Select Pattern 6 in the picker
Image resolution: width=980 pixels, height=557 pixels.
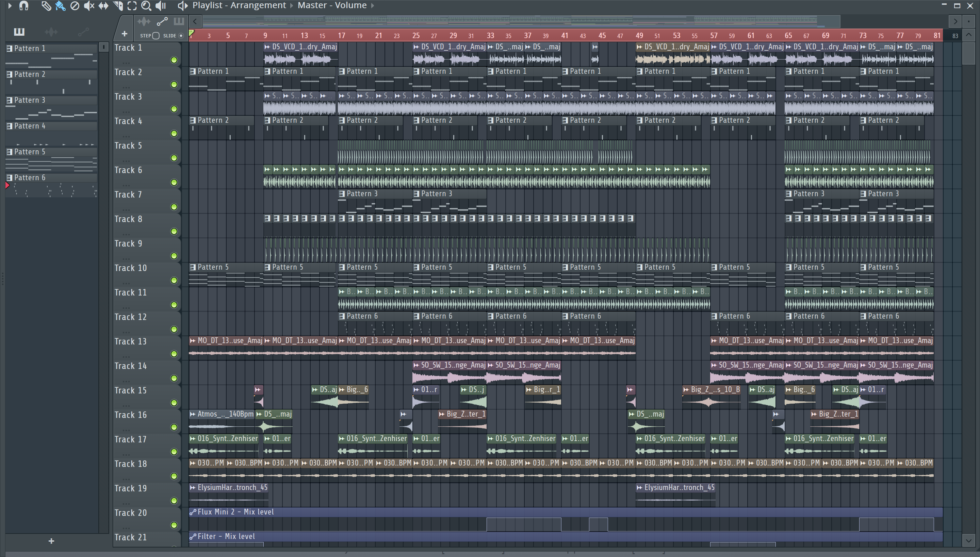[51, 186]
